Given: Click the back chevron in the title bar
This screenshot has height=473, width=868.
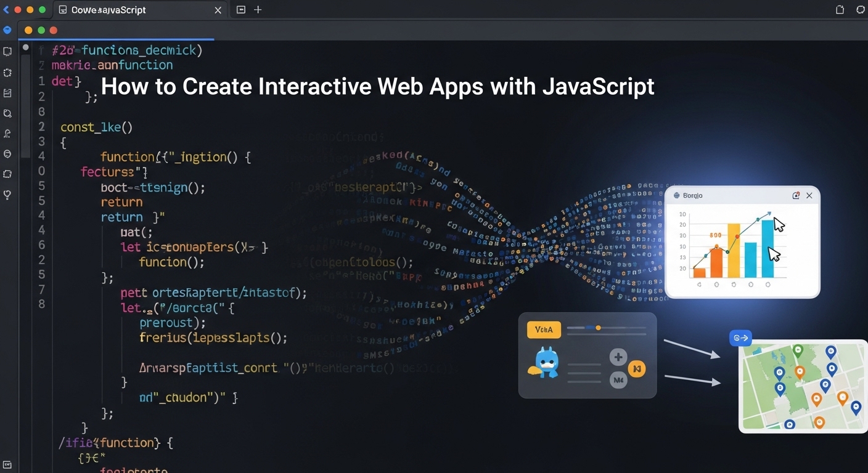Looking at the screenshot, I should (6, 10).
